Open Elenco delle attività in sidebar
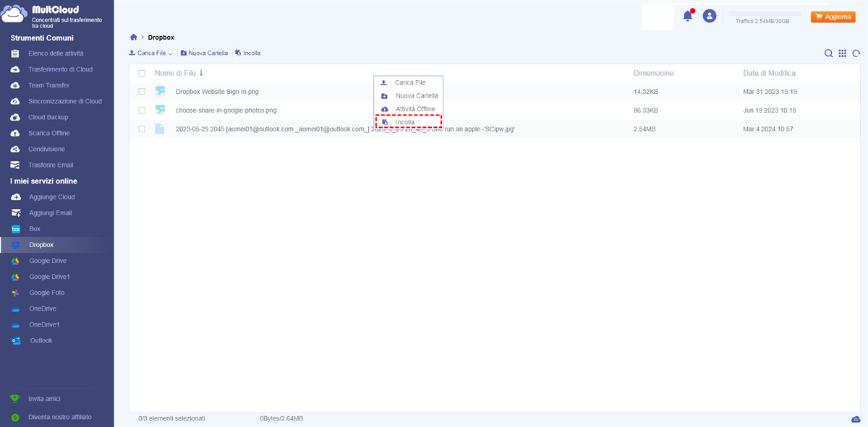Screen dimensions: 868x427 pos(56,53)
